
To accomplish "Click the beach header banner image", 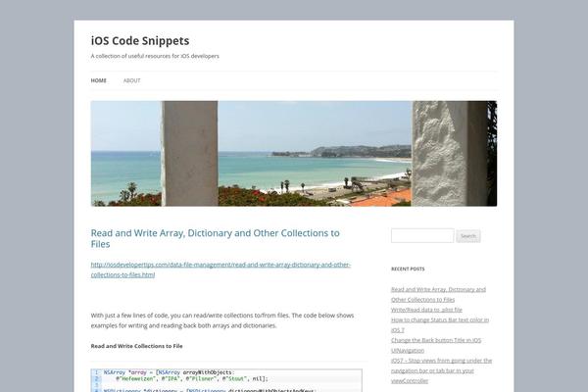I will [294, 153].
